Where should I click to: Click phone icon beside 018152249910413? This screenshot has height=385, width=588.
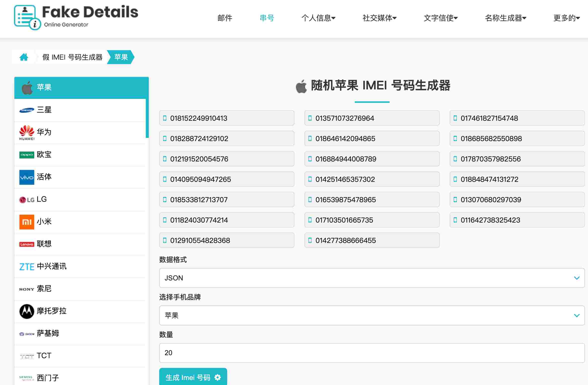[165, 118]
